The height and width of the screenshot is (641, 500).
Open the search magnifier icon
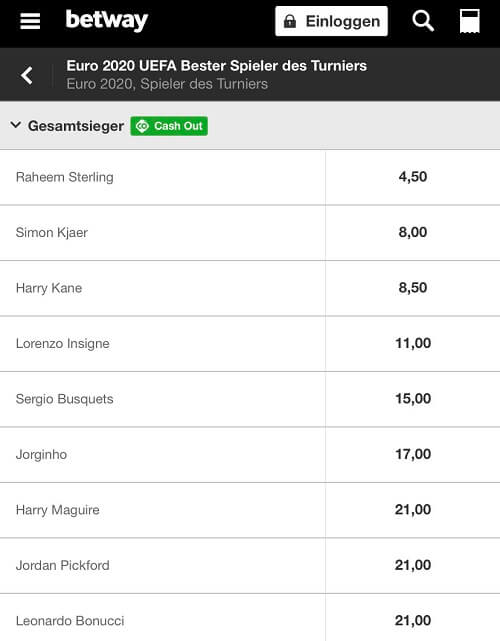(x=423, y=21)
